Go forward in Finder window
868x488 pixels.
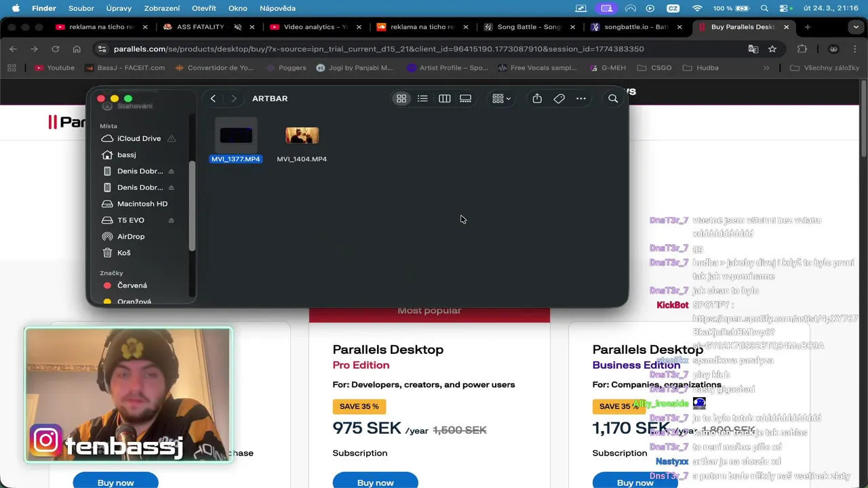(x=234, y=98)
